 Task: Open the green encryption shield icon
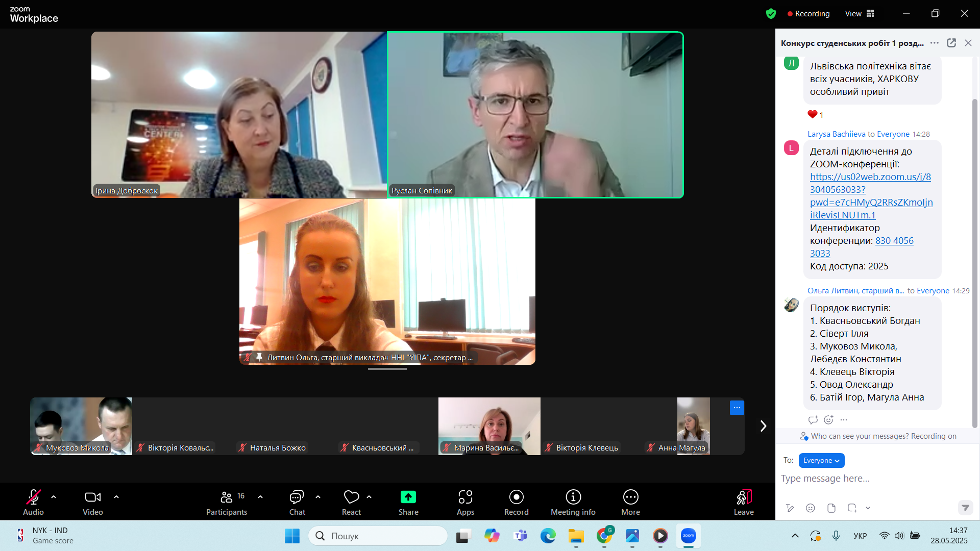point(771,14)
